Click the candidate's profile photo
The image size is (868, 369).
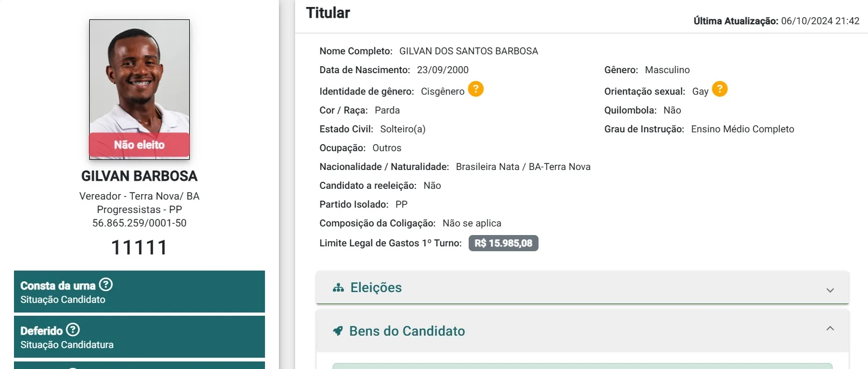139,75
